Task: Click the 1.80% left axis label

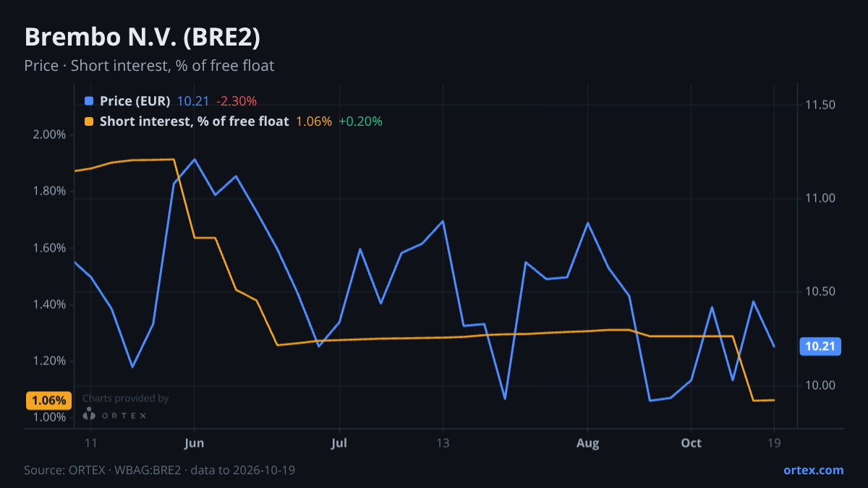Action: click(49, 191)
